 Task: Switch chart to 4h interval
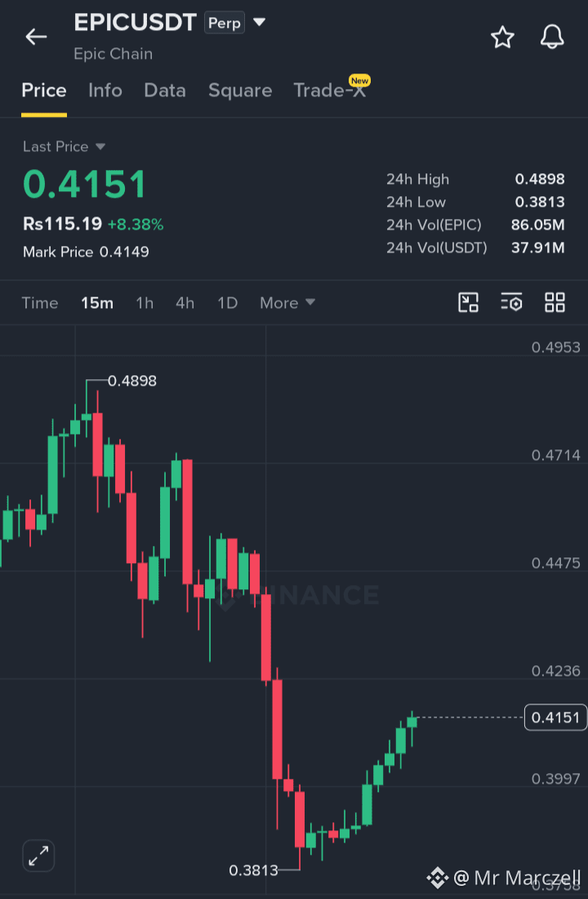point(185,302)
